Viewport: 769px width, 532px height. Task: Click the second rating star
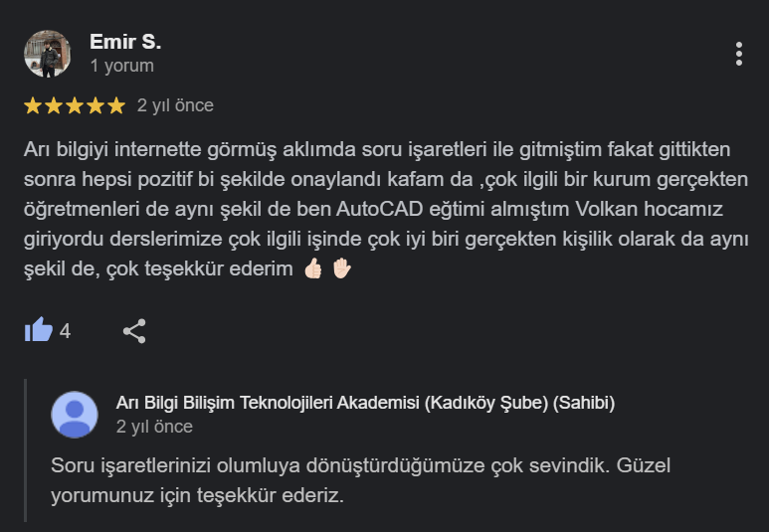click(54, 105)
